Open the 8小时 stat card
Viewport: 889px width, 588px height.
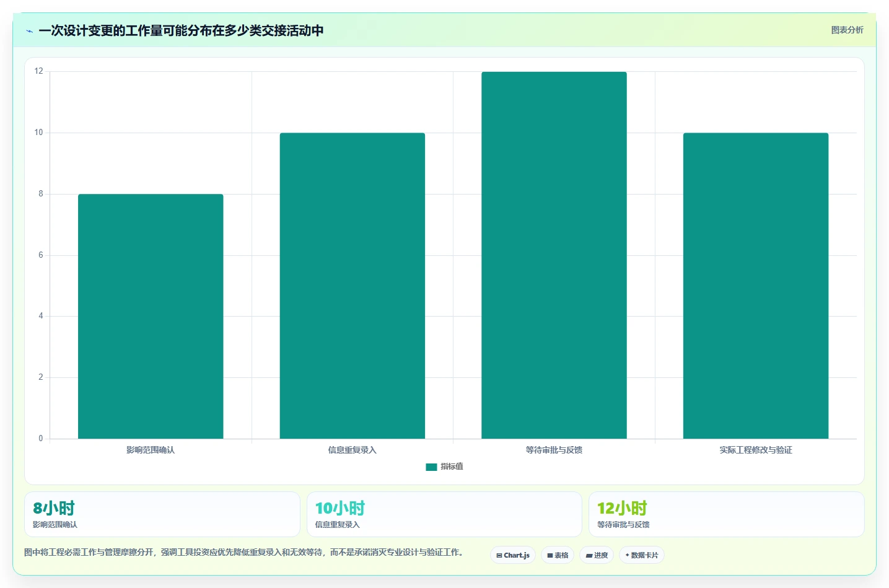point(162,514)
